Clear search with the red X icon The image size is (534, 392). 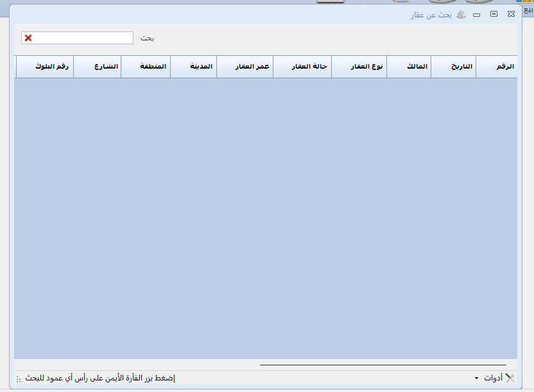[x=28, y=38]
